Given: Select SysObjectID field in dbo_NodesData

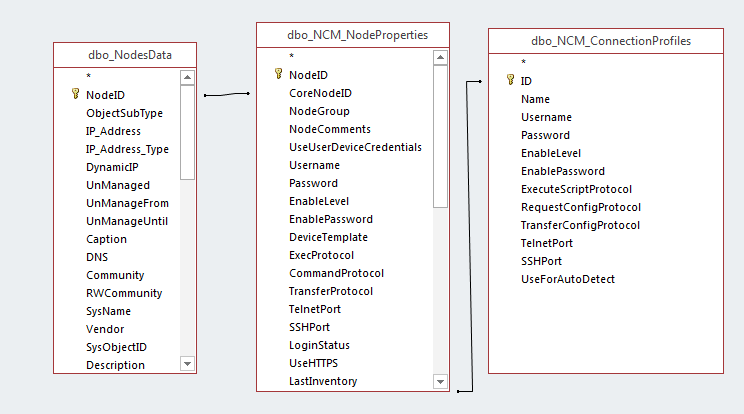Looking at the screenshot, I should click(116, 348).
